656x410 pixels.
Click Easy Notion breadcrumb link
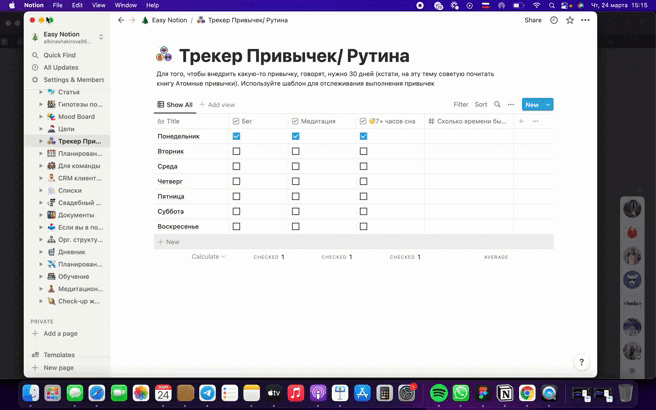click(164, 20)
